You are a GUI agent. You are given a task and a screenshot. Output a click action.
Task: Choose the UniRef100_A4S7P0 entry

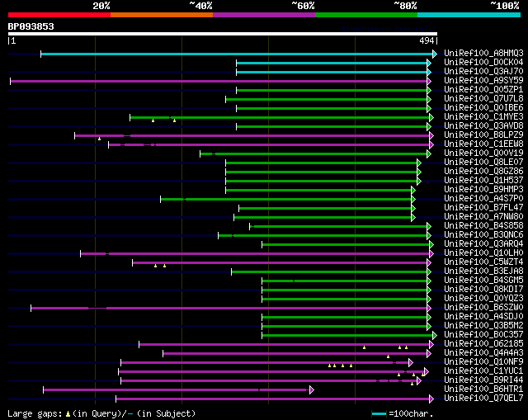(483, 199)
